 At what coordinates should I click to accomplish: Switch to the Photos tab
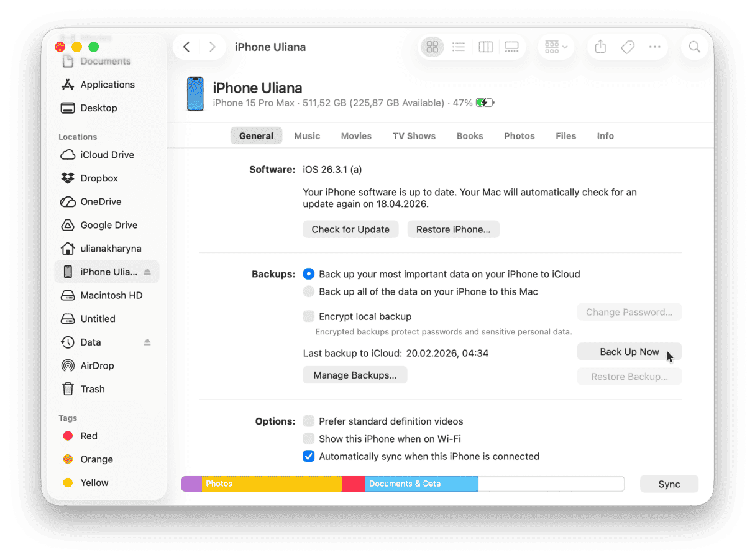click(x=519, y=136)
